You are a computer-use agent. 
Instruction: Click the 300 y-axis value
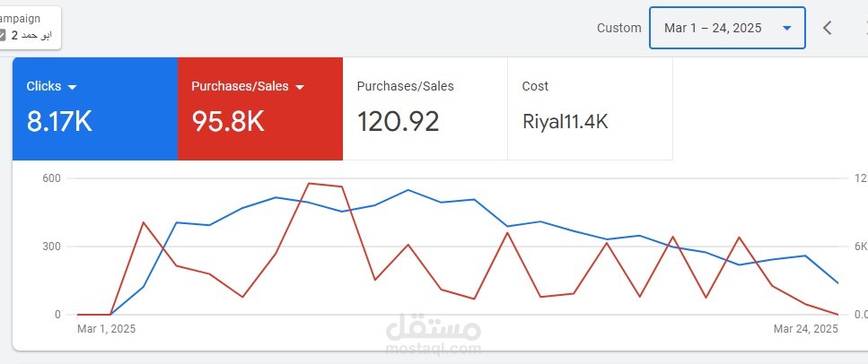pos(51,247)
